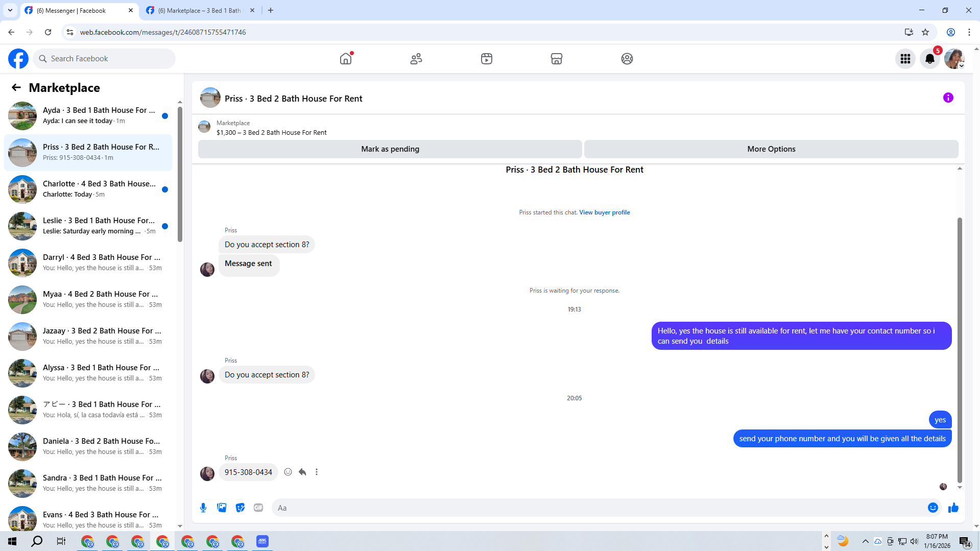The height and width of the screenshot is (551, 980).
Task: Open more options for 915-308-0434 message
Action: click(x=317, y=472)
